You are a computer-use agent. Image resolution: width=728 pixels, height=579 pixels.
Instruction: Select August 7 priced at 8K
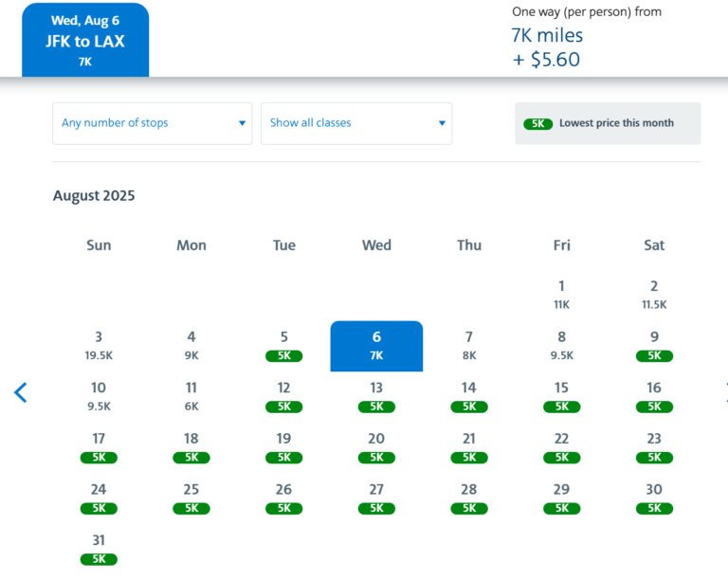pyautogui.click(x=469, y=346)
